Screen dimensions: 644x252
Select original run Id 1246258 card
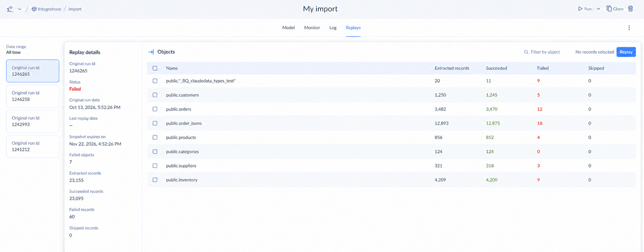point(32,96)
